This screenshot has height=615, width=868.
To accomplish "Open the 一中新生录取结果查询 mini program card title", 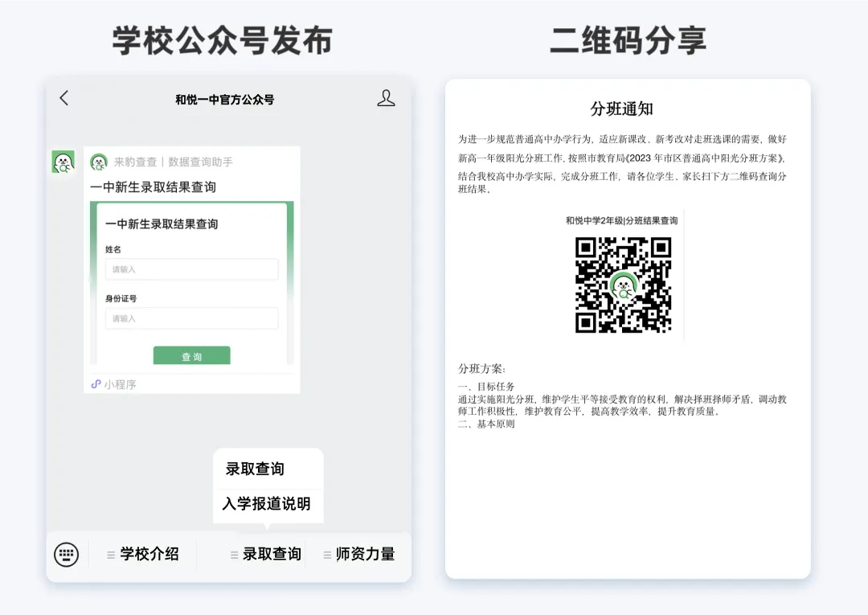I will point(153,187).
